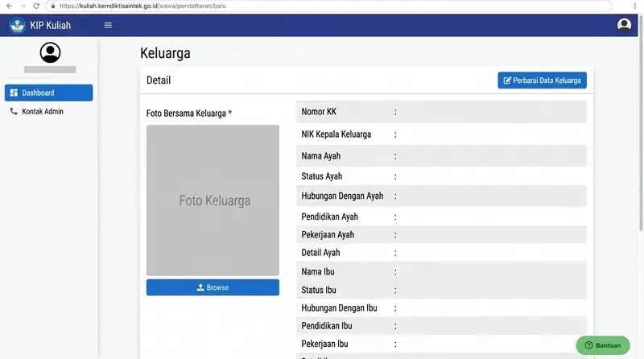The image size is (644, 359).
Task: Click the Detail card header text
Action: click(159, 80)
